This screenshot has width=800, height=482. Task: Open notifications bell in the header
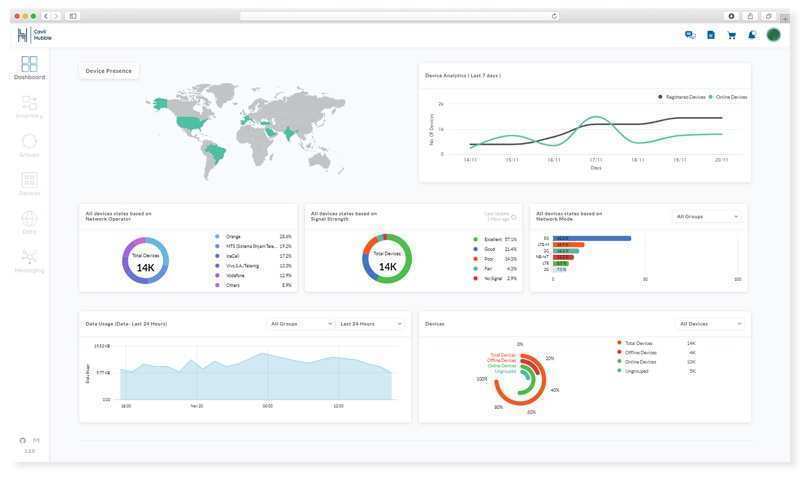point(752,35)
